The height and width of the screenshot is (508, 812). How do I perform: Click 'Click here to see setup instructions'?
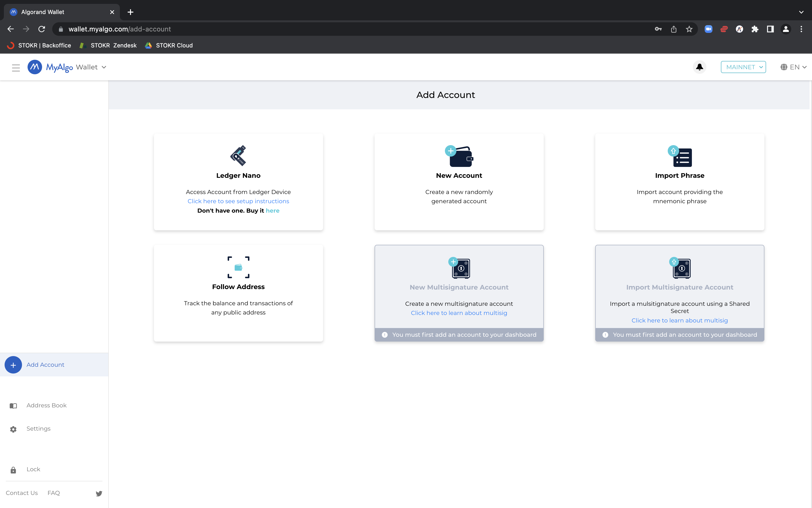(x=238, y=201)
